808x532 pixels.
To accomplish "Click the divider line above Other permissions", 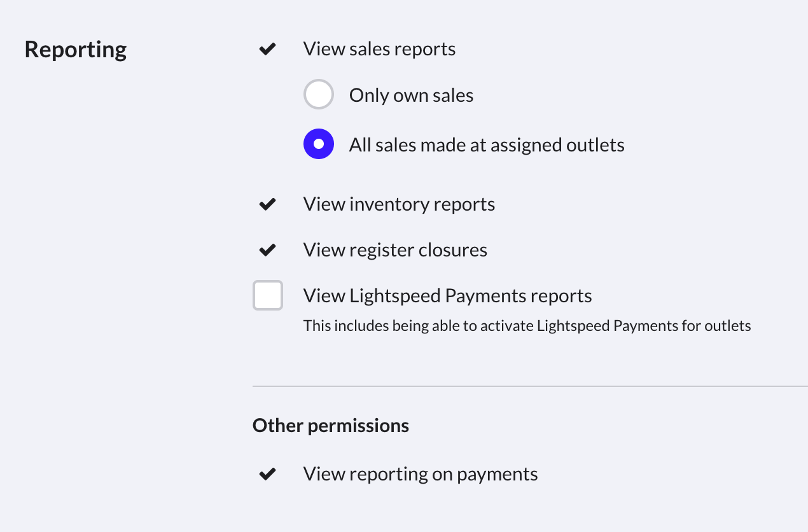I will point(529,386).
